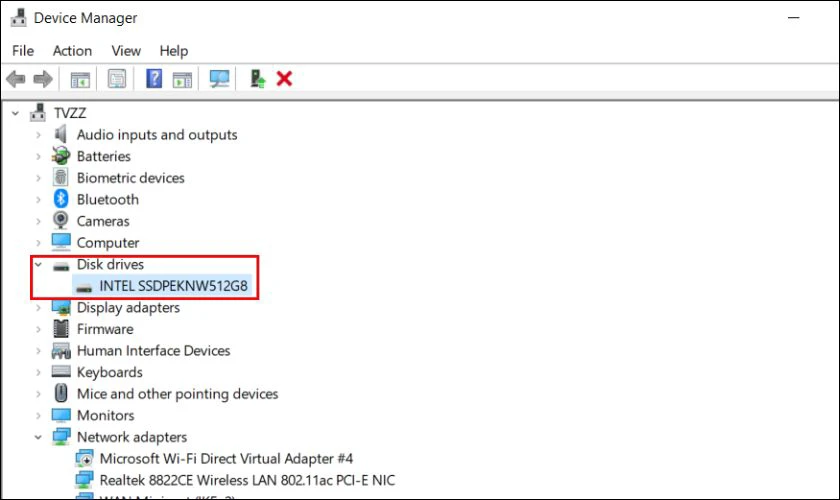840x500 pixels.
Task: Select the 'Biometric devices' label
Action: coord(131,178)
